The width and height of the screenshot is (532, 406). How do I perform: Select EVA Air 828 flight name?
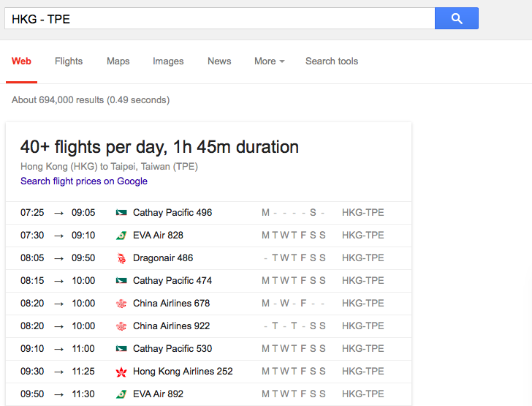point(158,236)
